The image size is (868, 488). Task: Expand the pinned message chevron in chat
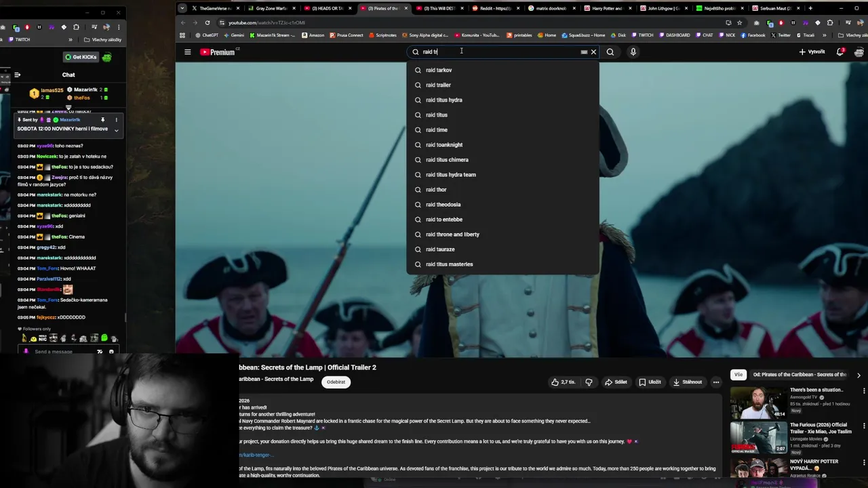116,129
